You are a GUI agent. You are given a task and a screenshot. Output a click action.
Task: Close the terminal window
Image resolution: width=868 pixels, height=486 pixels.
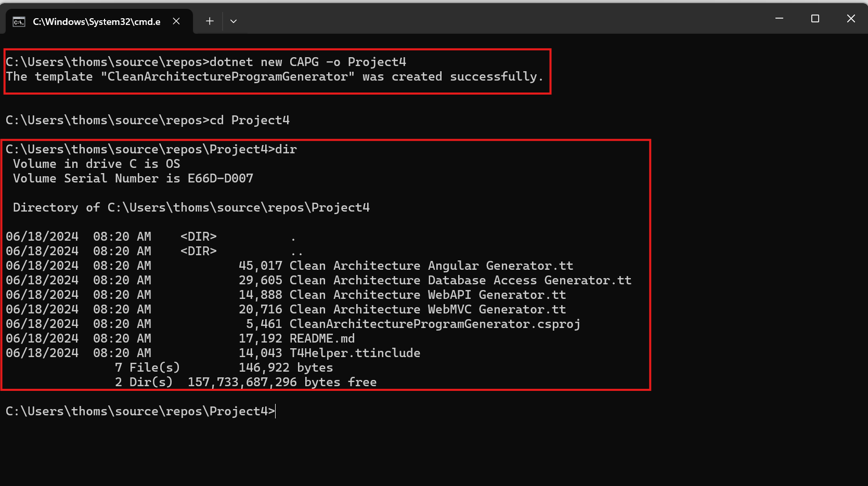coord(851,19)
